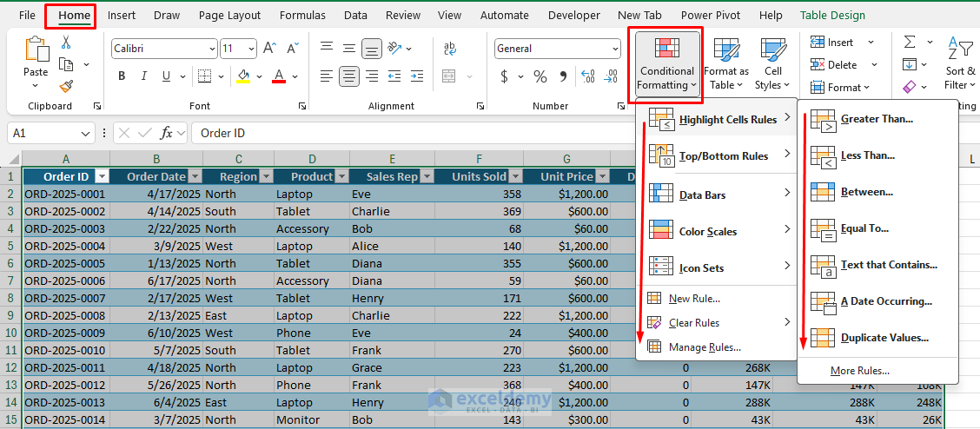Switch to the Insert ribbon tab
Viewport: 980px width, 429px height.
122,15
